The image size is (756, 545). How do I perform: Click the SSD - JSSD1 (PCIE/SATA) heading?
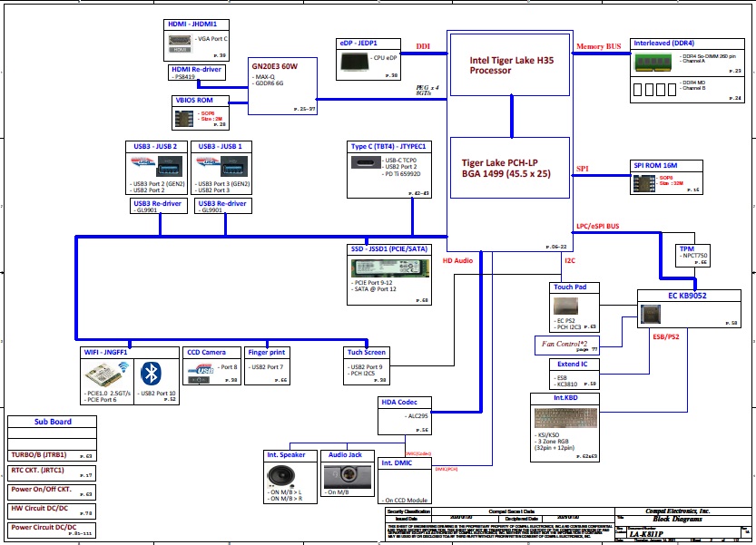pos(389,249)
